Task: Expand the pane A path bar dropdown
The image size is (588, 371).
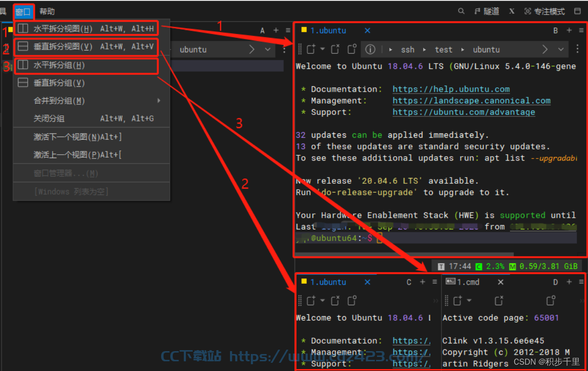Action: coord(268,49)
